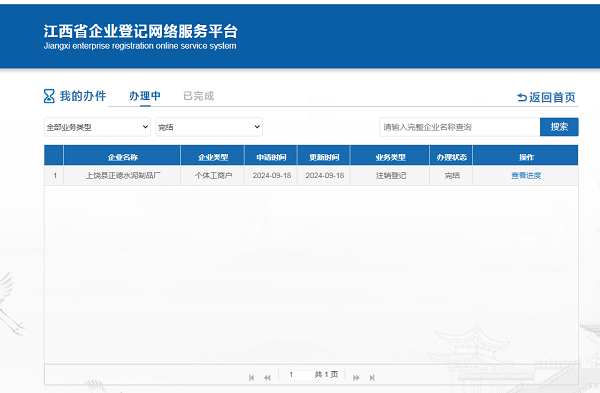This screenshot has height=393, width=600.
Task: Select the 上饶县正德水泥制品厂 cell
Action: coord(122,176)
